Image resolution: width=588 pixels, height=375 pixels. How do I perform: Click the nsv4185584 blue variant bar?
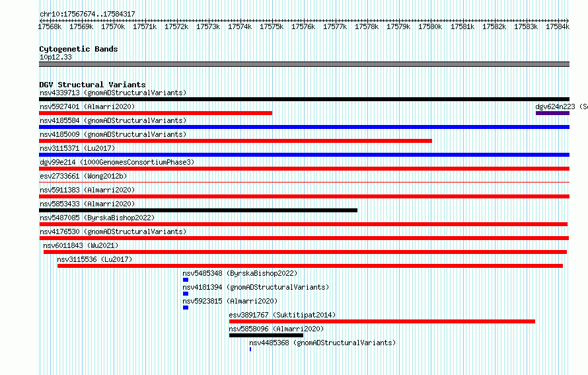[x=304, y=127]
